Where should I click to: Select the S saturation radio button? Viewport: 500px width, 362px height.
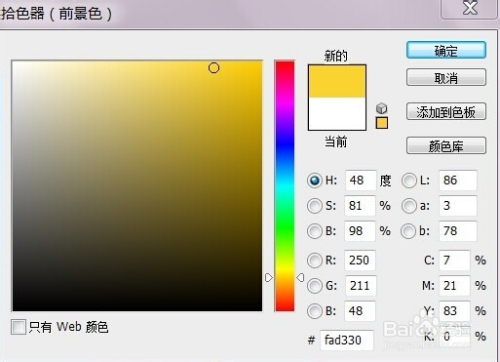[x=314, y=206]
